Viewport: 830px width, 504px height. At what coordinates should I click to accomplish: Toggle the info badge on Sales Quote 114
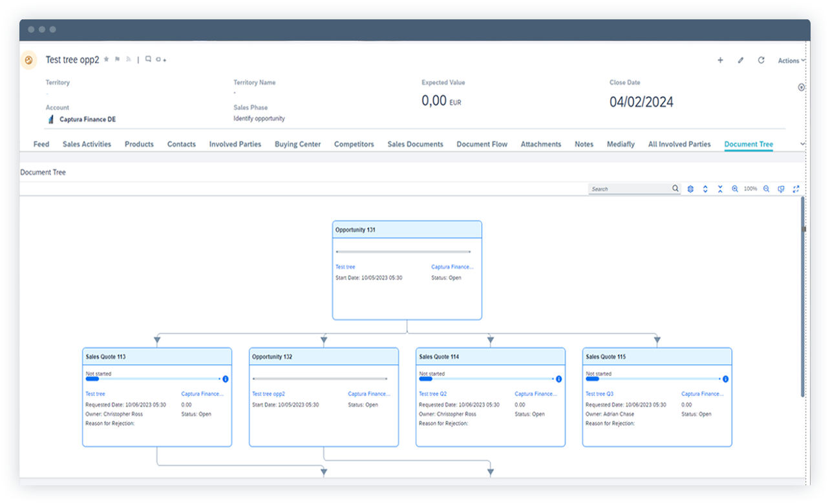click(559, 379)
